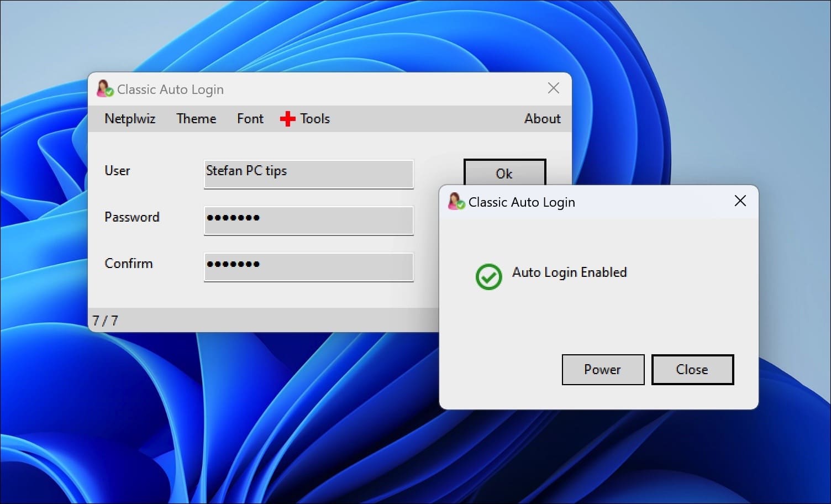Open the Tools menu
This screenshot has height=504, width=831.
[315, 118]
